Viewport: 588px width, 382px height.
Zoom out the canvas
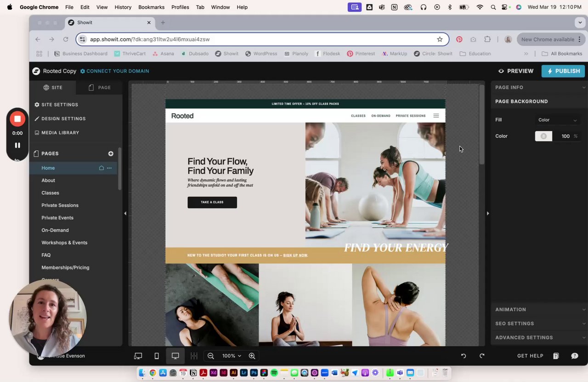pyautogui.click(x=210, y=356)
